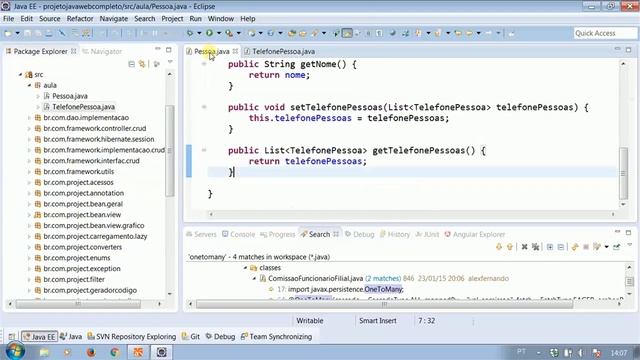Open the SVN Repository Exploring perspective

132,337
